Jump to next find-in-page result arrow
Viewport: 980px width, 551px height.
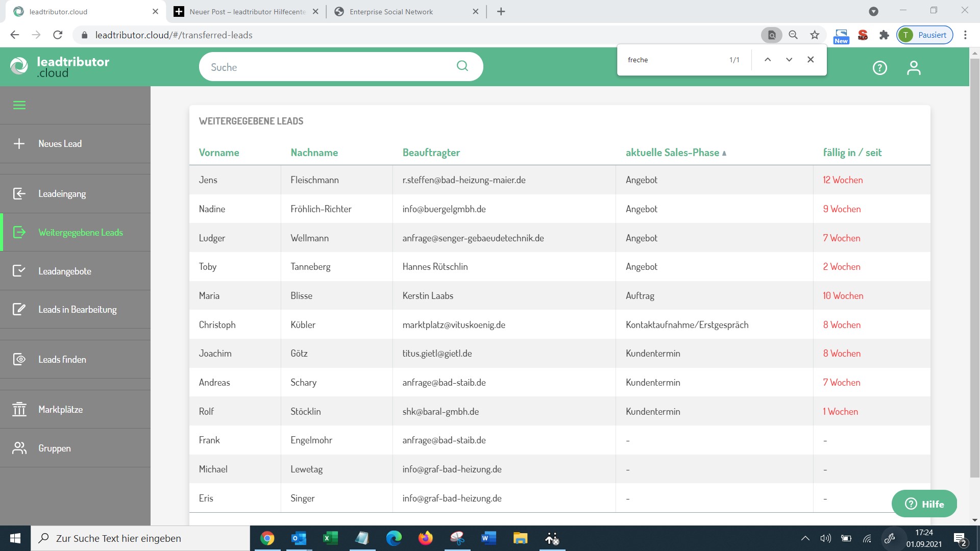pos(789,60)
